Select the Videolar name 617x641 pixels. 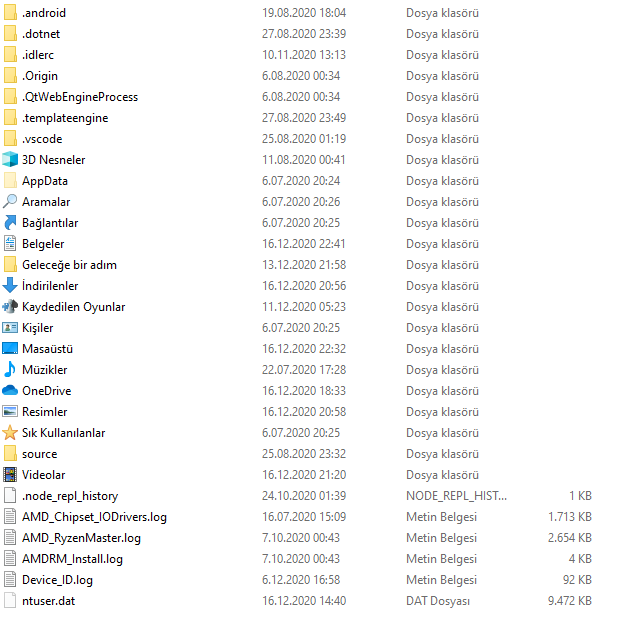pyautogui.click(x=44, y=475)
